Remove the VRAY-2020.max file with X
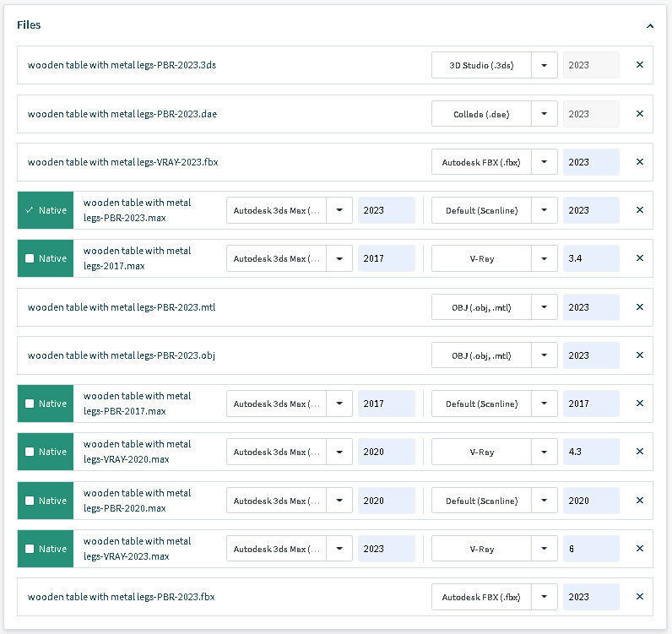Screen dimensions: 672x634 (x=639, y=452)
